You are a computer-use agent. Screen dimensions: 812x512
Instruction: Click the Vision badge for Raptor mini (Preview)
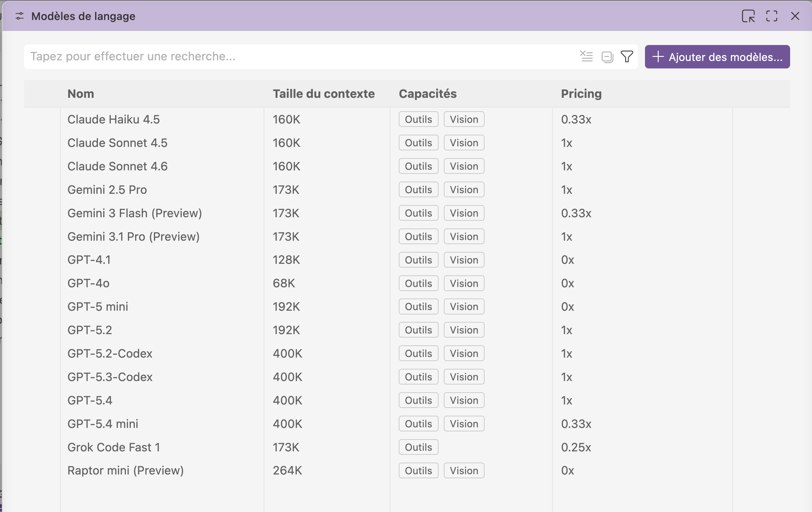pyautogui.click(x=464, y=470)
